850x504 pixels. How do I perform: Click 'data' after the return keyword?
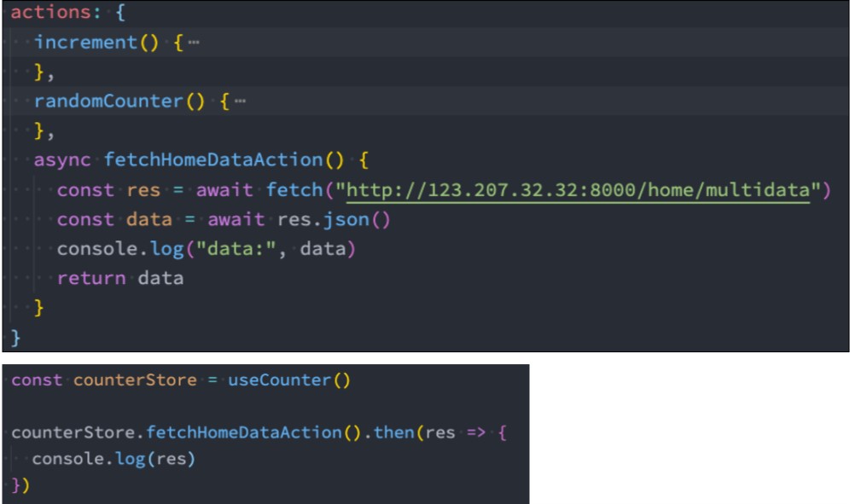(x=160, y=278)
